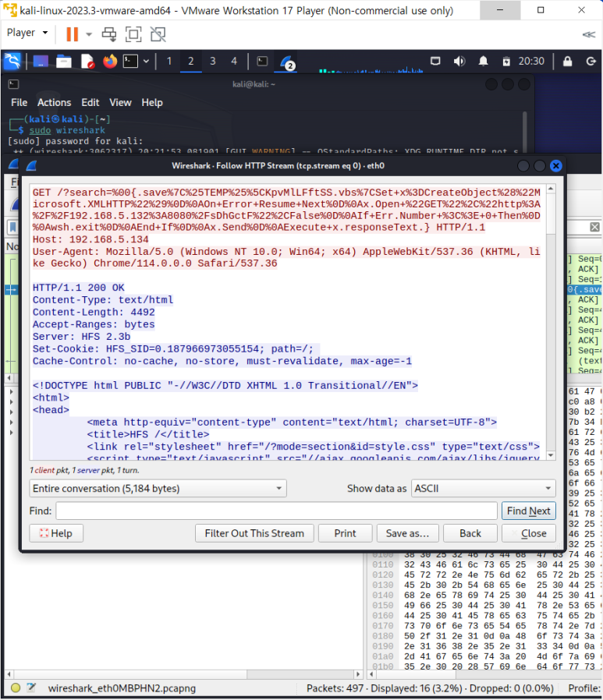Open terminal File menu
This screenshot has height=700, width=603.
click(x=20, y=103)
